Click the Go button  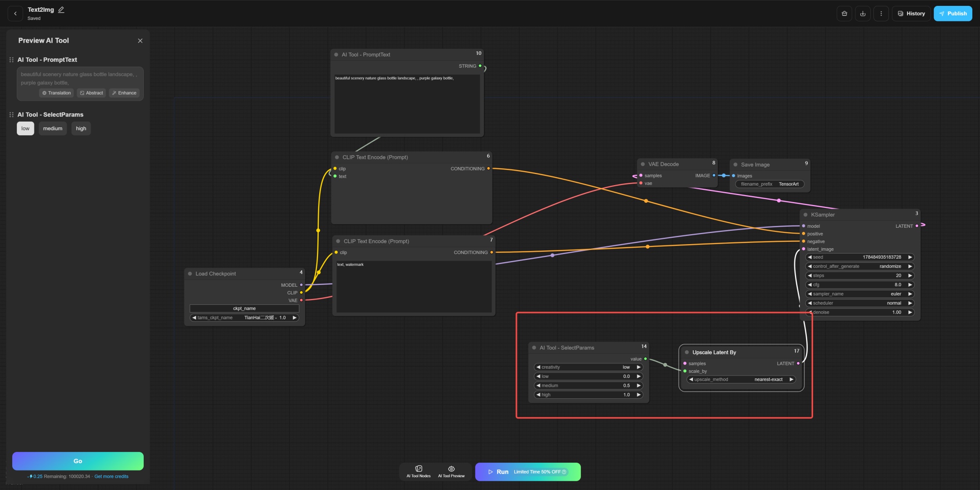78,461
